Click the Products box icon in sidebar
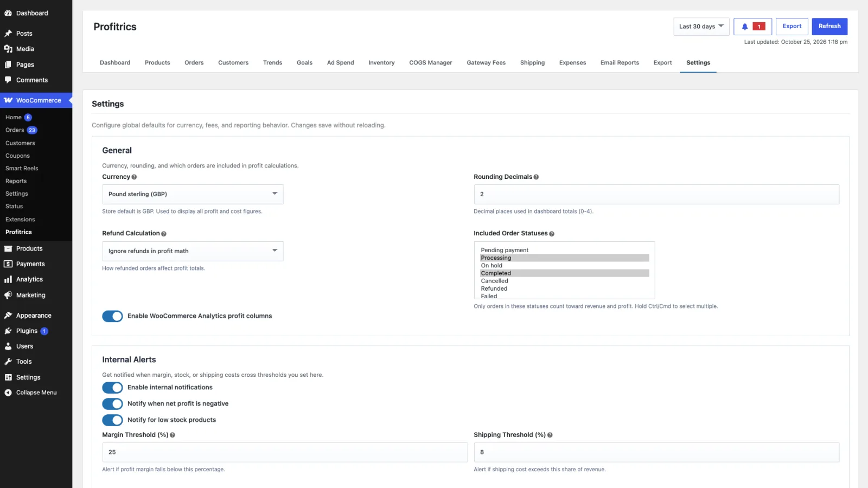This screenshot has height=488, width=868. tap(8, 249)
